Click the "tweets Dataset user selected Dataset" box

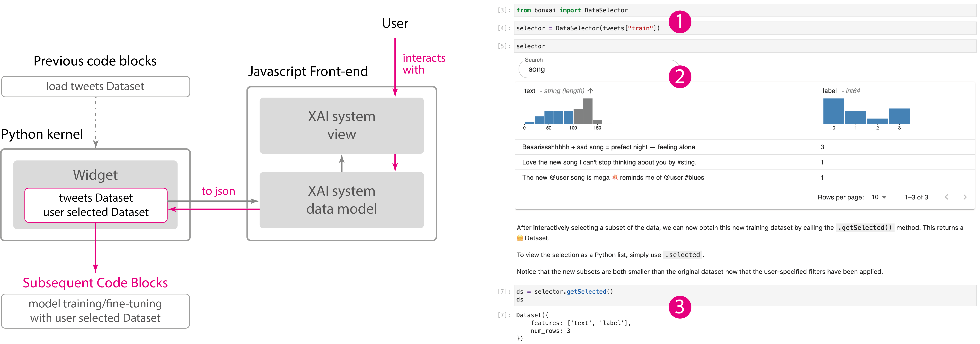pyautogui.click(x=96, y=205)
